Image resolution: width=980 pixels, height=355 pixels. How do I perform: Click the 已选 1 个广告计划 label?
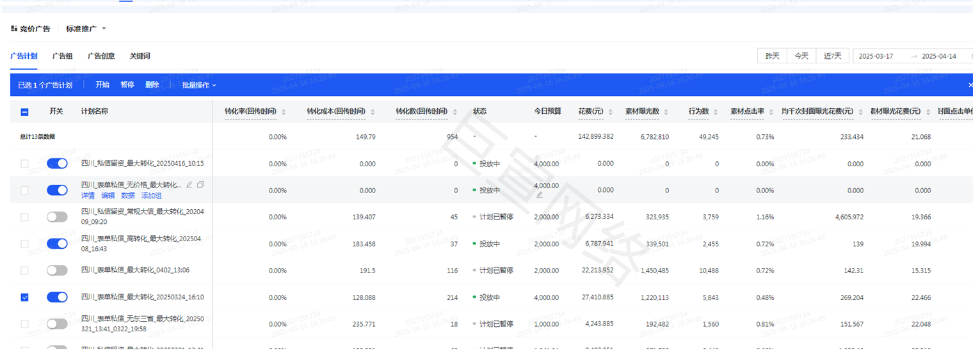[x=45, y=85]
